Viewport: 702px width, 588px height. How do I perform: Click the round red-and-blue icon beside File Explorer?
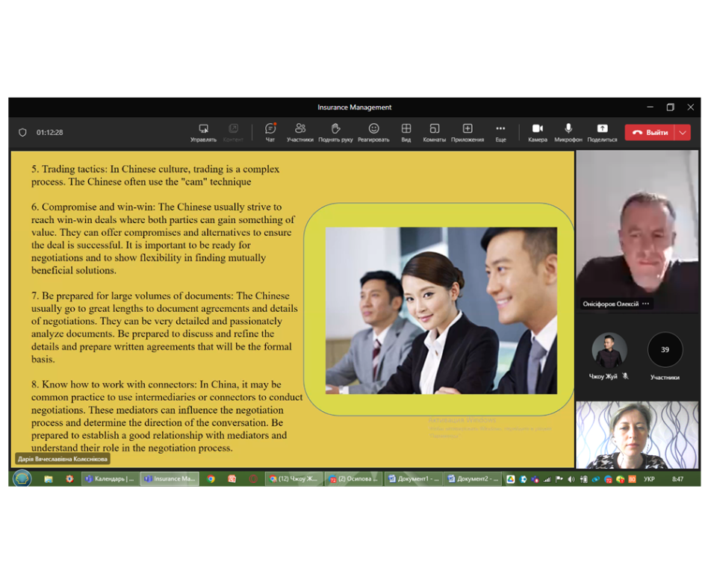70,479
